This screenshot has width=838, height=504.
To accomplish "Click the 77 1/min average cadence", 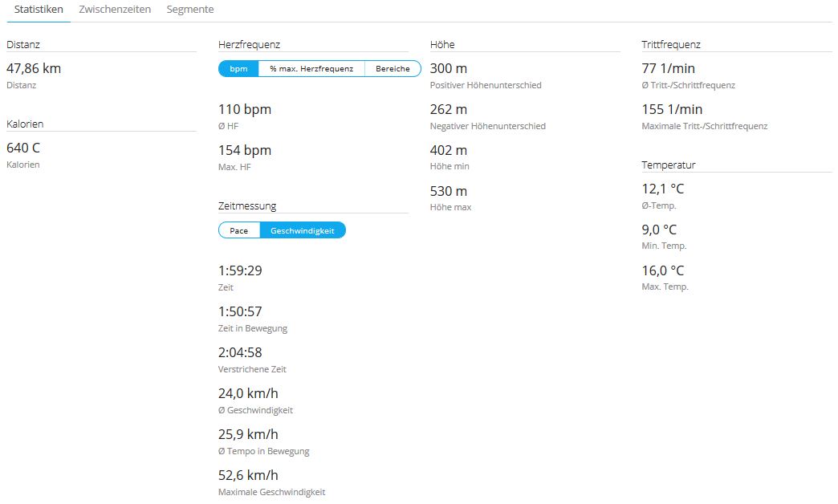I will click(x=668, y=68).
